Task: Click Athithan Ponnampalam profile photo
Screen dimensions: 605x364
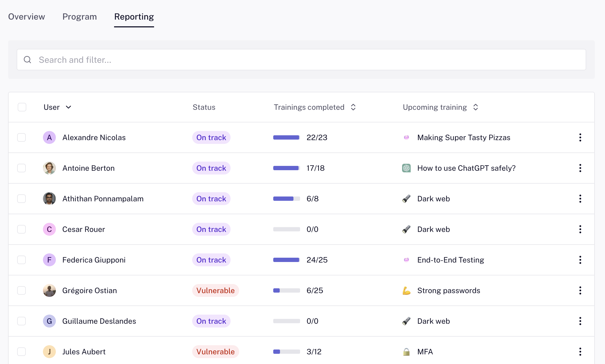Action: [49, 199]
